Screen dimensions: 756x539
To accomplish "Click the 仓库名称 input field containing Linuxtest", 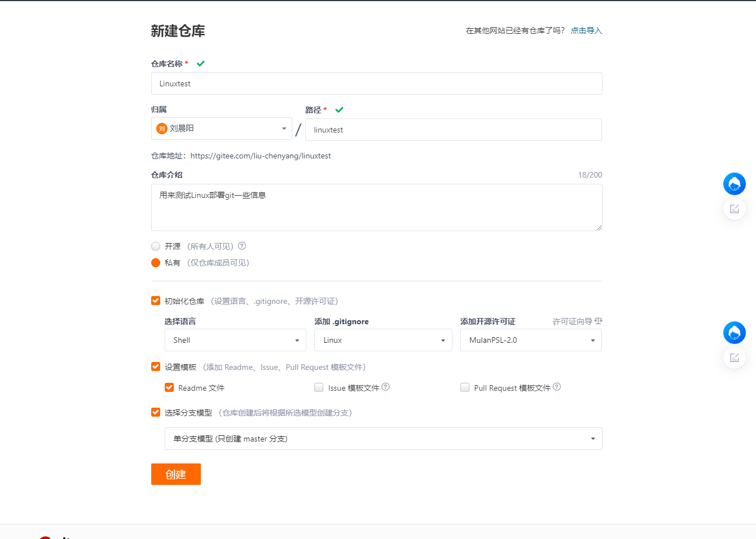I will pos(377,83).
